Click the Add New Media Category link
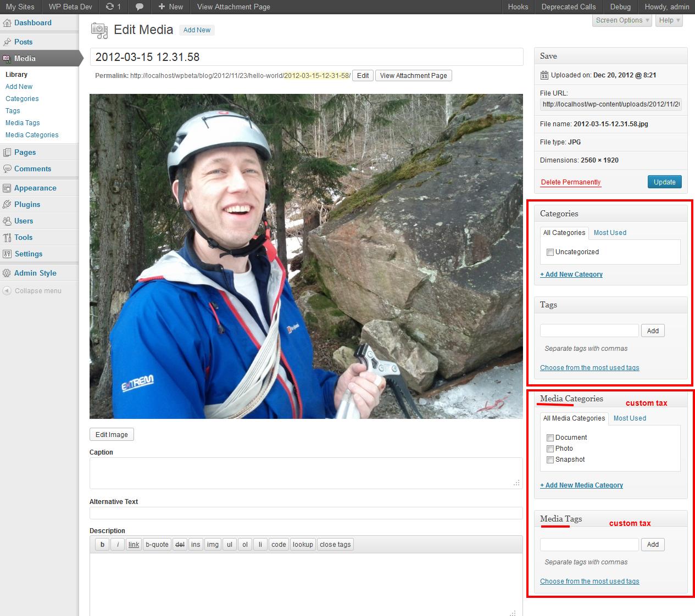 click(x=581, y=485)
